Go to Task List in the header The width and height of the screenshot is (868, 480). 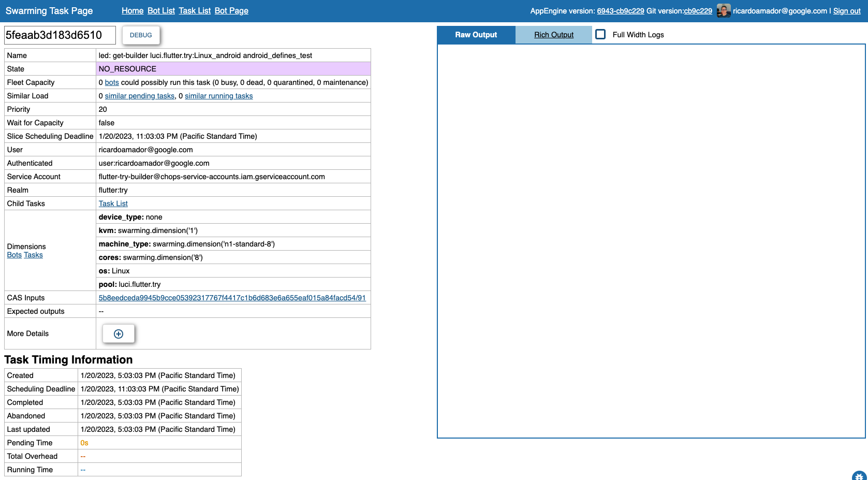click(195, 11)
